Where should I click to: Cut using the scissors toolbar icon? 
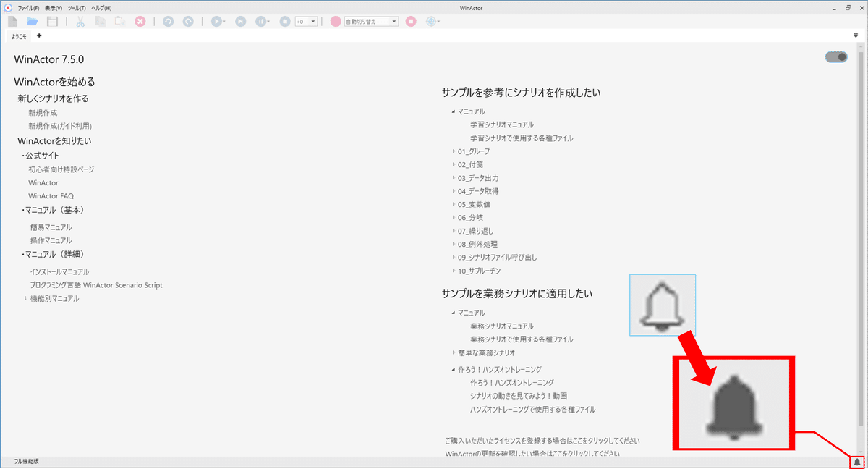click(80, 22)
